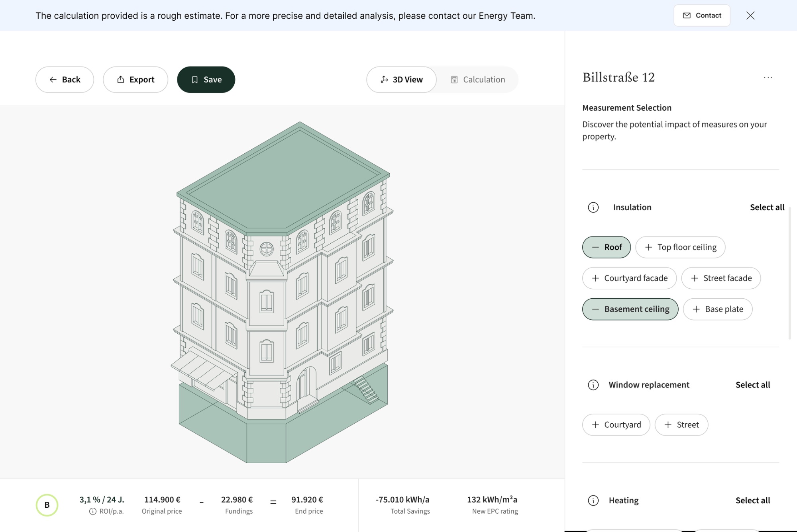
Task: Click the 132 kWh/m²a New EPC rating
Action: [492, 500]
